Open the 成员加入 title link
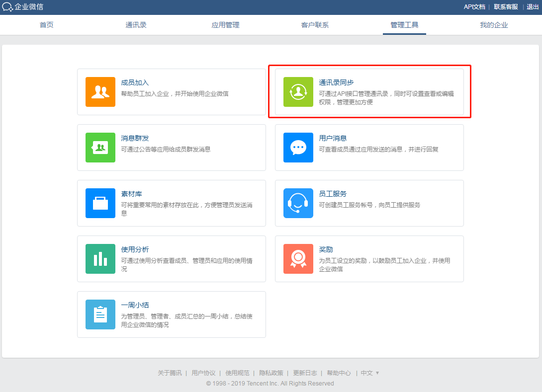The width and height of the screenshot is (542, 392). click(135, 82)
